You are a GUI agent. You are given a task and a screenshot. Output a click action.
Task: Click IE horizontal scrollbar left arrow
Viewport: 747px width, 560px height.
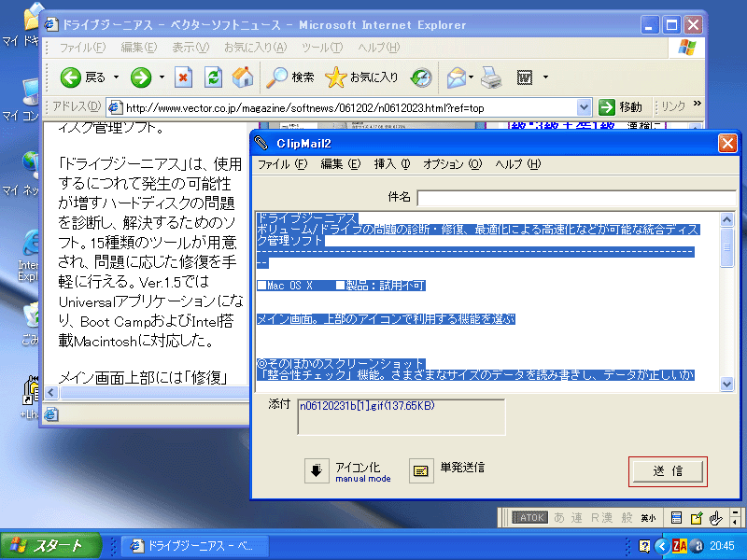point(51,393)
